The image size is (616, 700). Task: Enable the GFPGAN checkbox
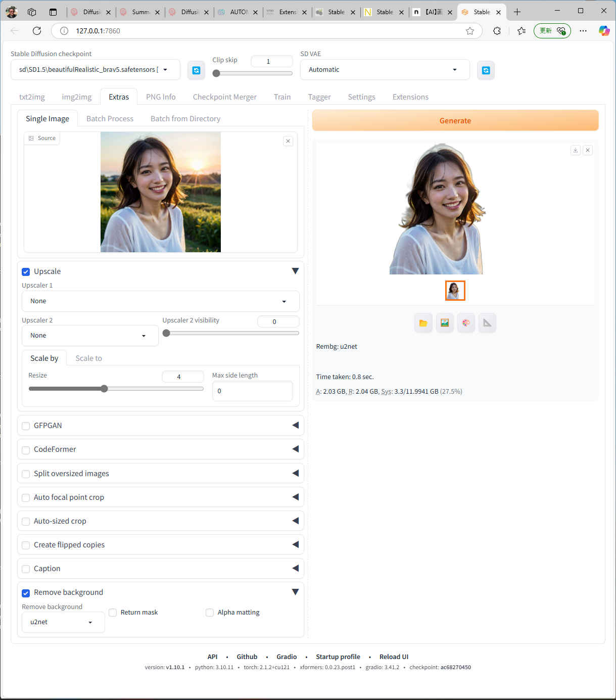26,426
